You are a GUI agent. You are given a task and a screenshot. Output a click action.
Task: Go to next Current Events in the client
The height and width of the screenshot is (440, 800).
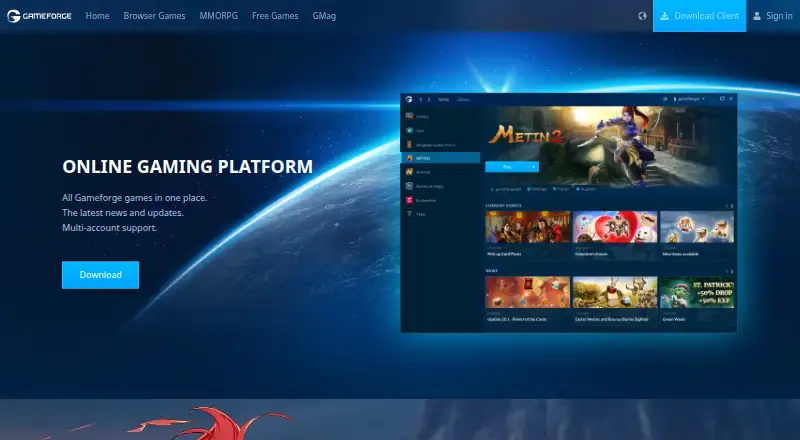coord(732,206)
